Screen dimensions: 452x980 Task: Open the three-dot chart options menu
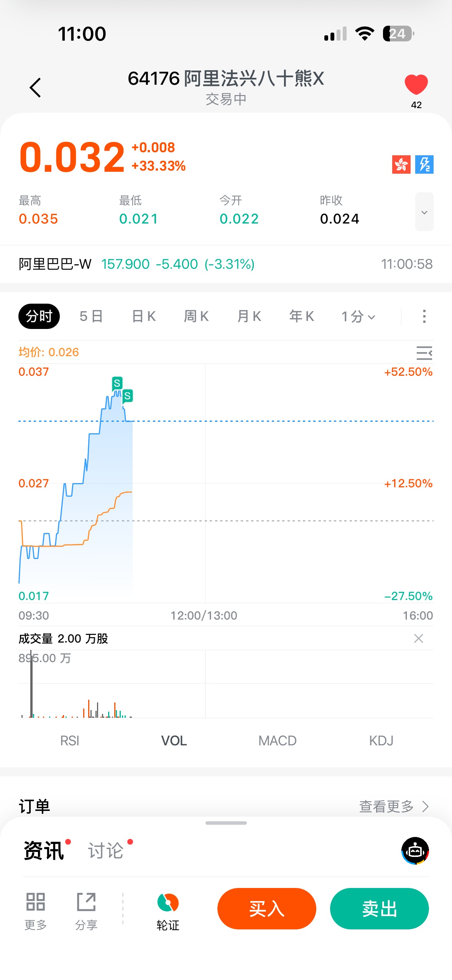[424, 317]
